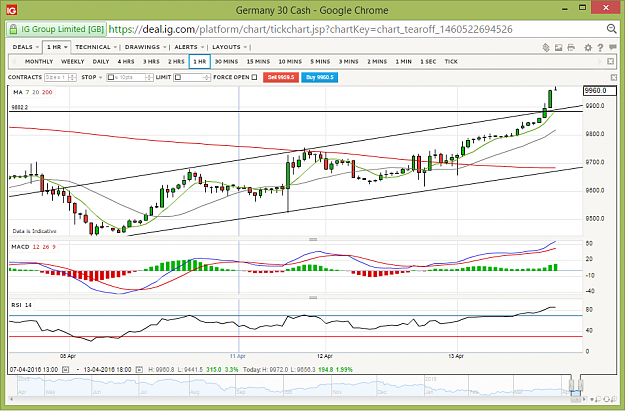The image size is (625, 413).
Task: Select the 2 MINS timeframe
Action: pyautogui.click(x=377, y=61)
